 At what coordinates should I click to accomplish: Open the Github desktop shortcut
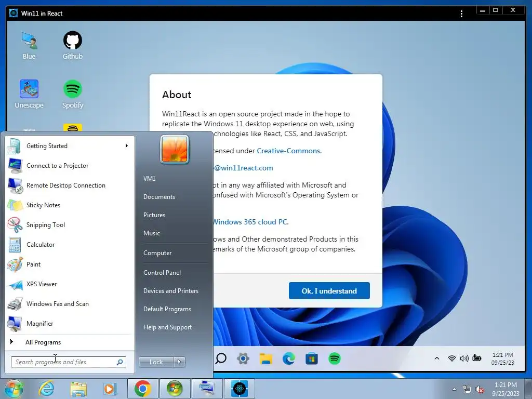(x=73, y=46)
